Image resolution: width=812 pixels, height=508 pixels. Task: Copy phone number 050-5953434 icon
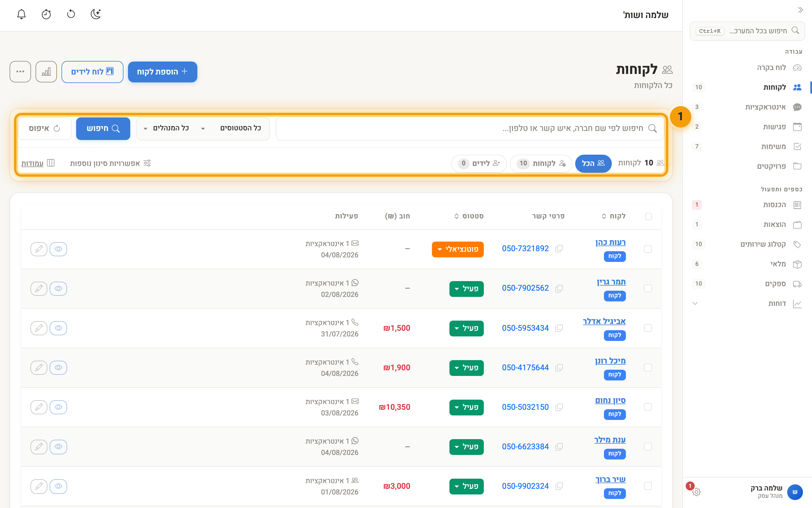tap(559, 328)
